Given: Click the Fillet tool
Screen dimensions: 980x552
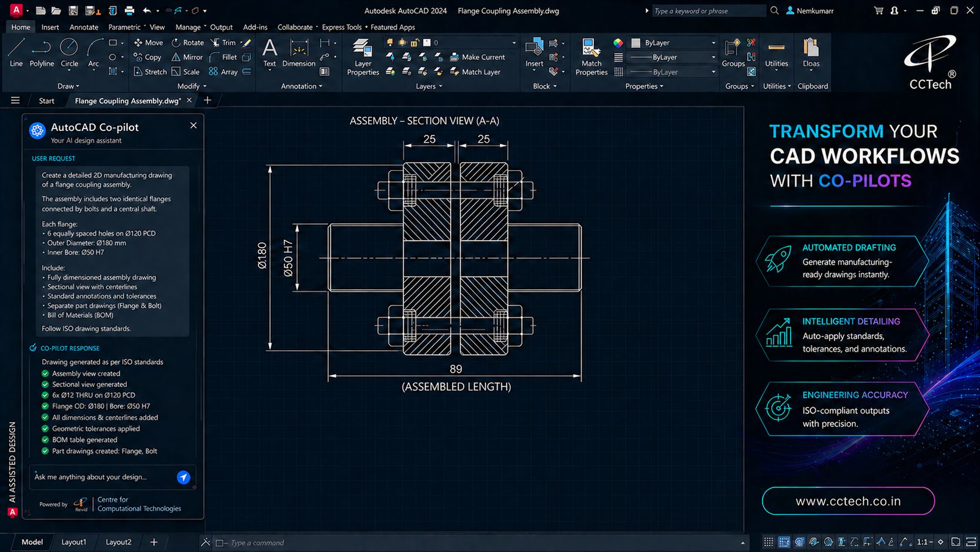Looking at the screenshot, I should 223,57.
